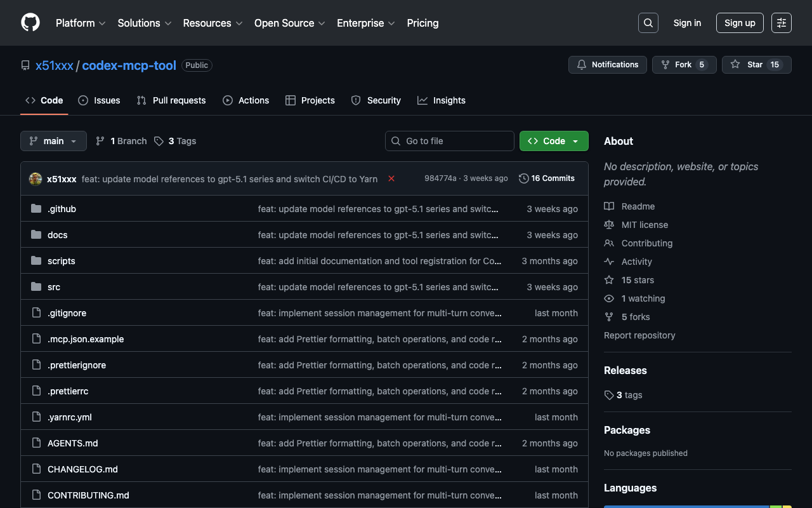Open the Activity pulse link
812x508 pixels.
point(636,262)
